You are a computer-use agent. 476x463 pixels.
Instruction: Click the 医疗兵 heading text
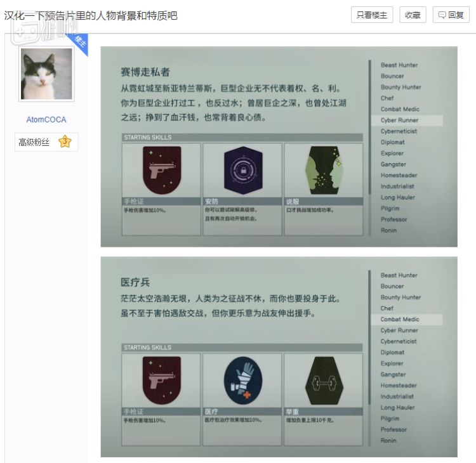(135, 282)
